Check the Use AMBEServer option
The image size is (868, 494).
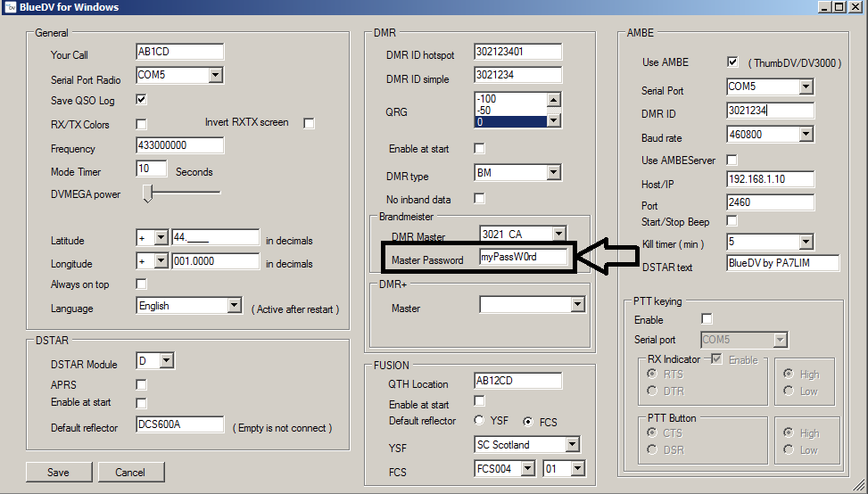point(732,159)
